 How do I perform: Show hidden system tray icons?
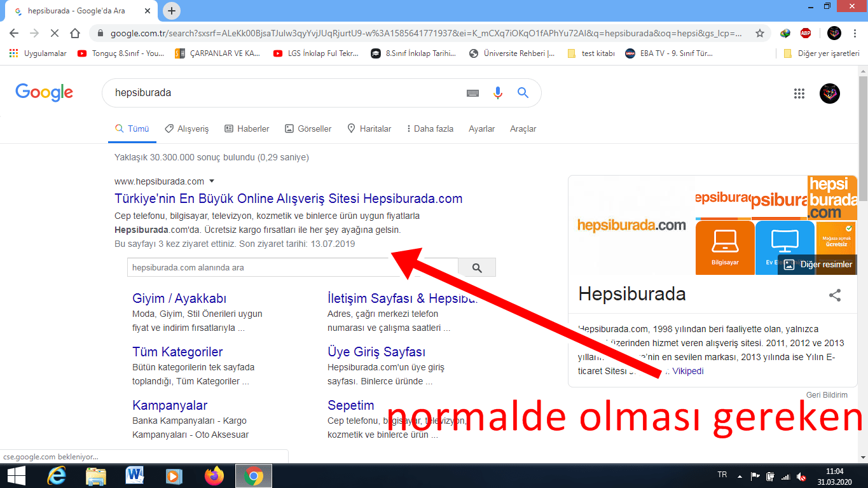click(x=740, y=476)
